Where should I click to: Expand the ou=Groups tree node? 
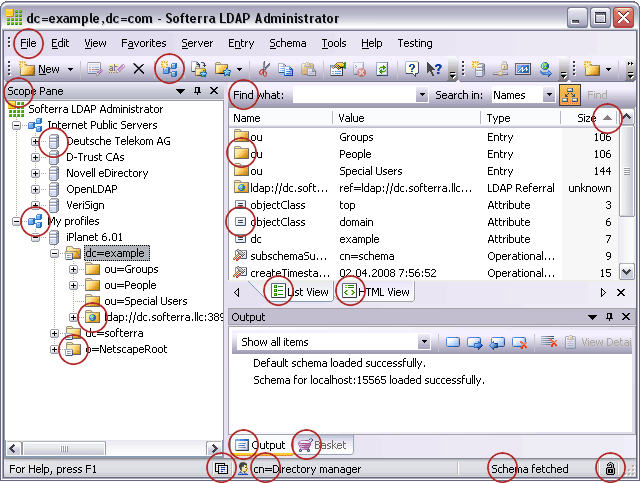click(x=73, y=269)
